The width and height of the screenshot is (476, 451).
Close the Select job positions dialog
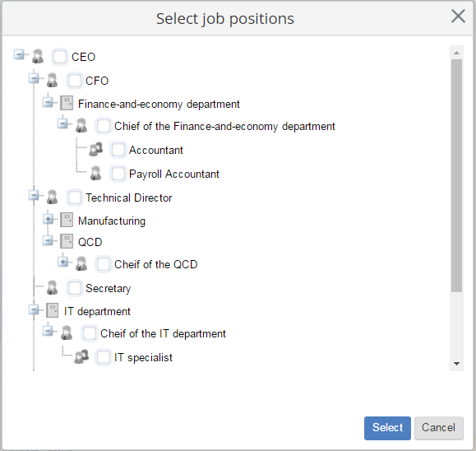458,16
